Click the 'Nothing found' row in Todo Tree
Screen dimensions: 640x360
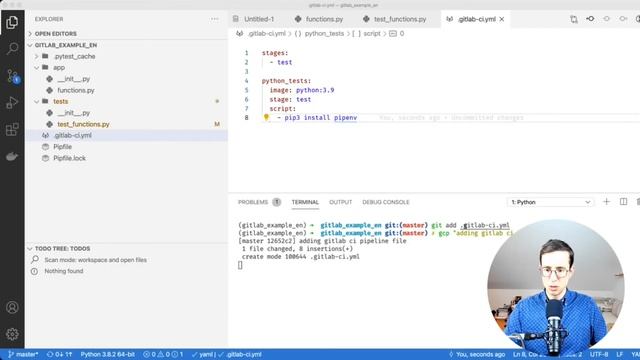(127, 271)
